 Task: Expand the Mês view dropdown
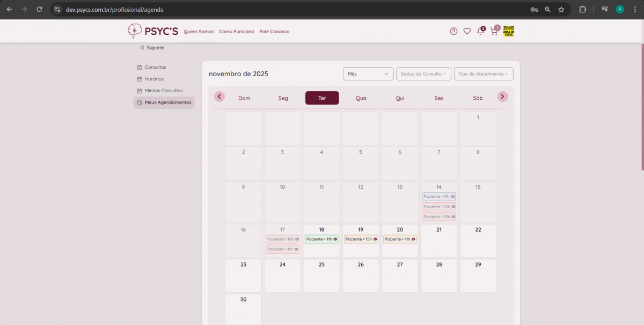(368, 74)
